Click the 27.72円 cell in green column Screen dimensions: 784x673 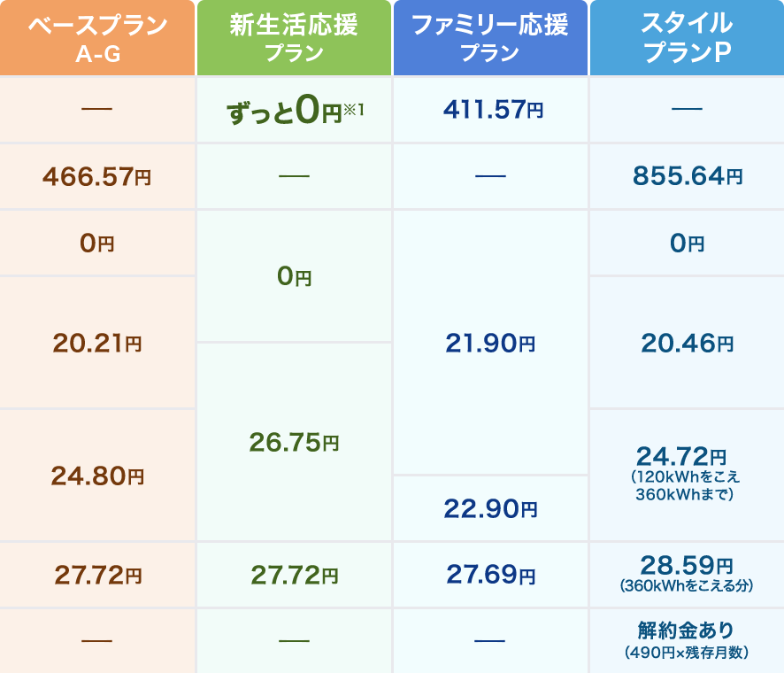[x=293, y=575]
